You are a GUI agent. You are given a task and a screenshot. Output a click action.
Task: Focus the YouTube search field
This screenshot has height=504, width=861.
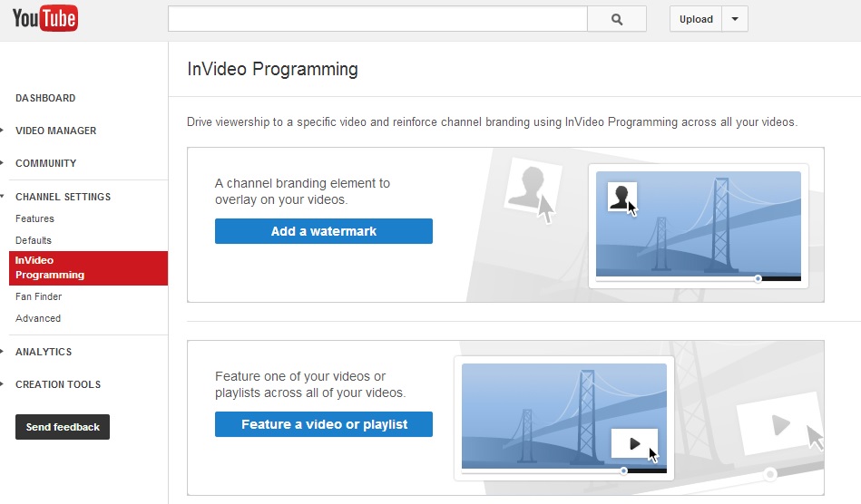pyautogui.click(x=377, y=19)
